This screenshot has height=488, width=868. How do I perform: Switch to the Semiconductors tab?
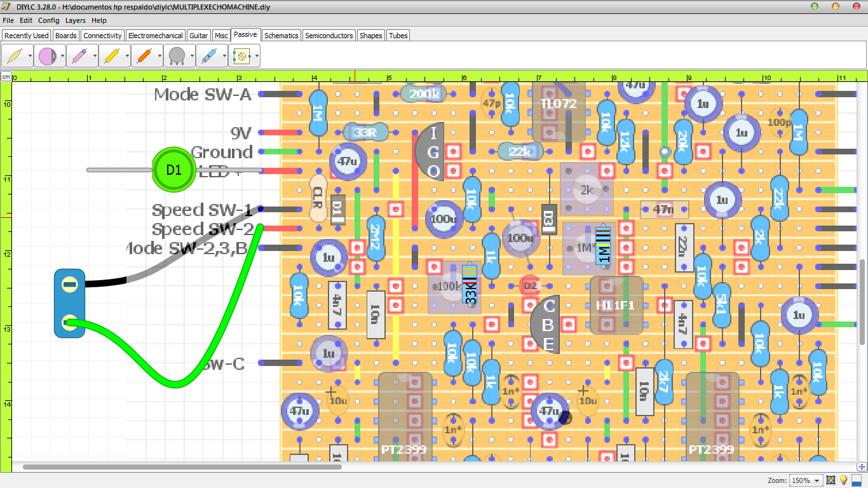[x=329, y=36]
